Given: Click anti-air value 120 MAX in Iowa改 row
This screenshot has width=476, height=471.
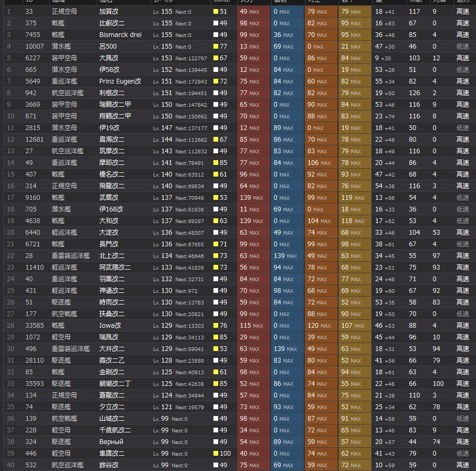Looking at the screenshot, I should click(x=319, y=326).
